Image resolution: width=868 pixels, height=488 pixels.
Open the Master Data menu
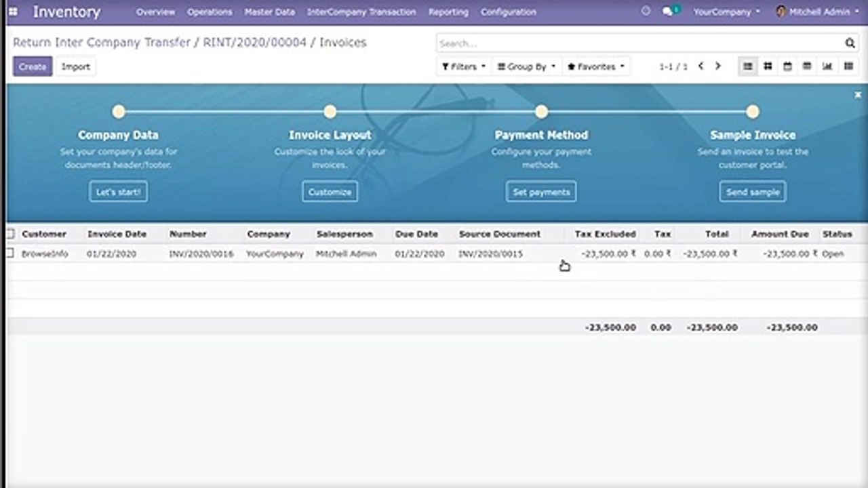pyautogui.click(x=269, y=12)
